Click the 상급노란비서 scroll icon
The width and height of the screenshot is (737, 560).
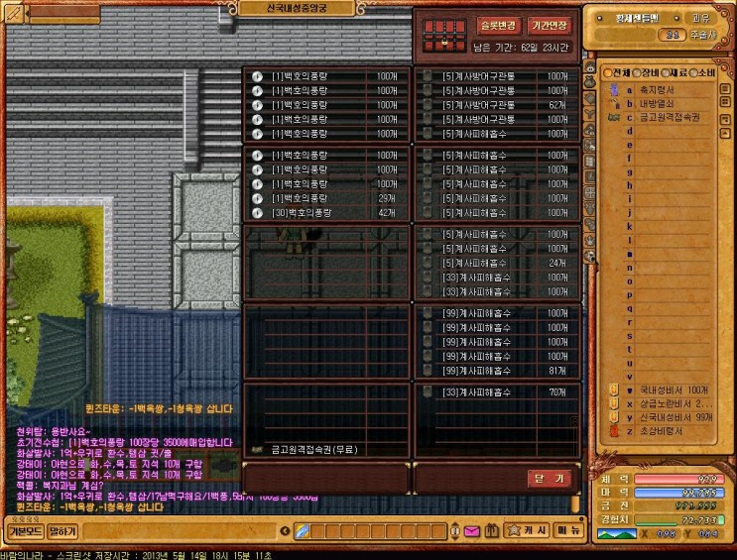612,404
